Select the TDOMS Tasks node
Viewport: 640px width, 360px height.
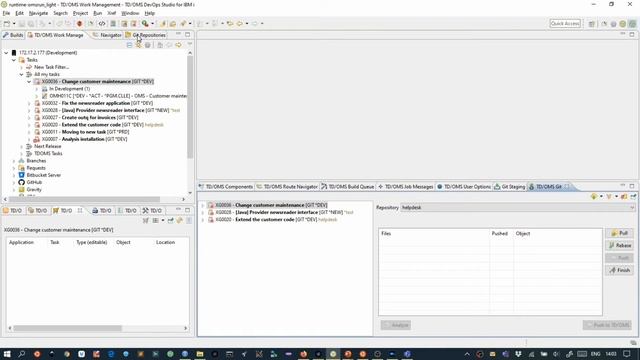48,153
